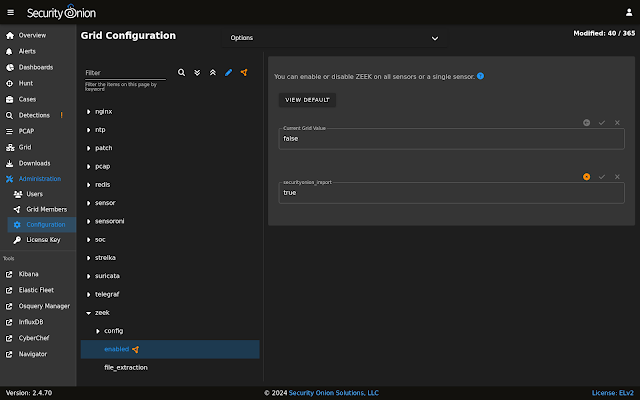Expand the soc tree node
Viewport: 640px width, 400px height.
89,240
